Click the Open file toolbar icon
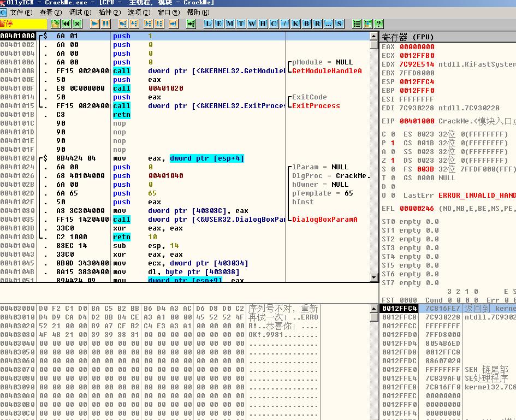The image size is (516, 420). [x=55, y=23]
